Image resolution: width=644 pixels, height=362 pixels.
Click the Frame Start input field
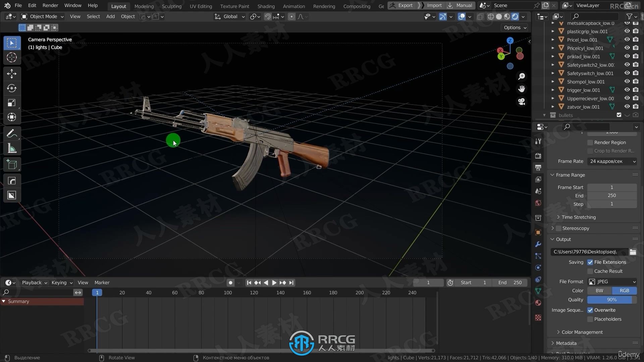[612, 187]
